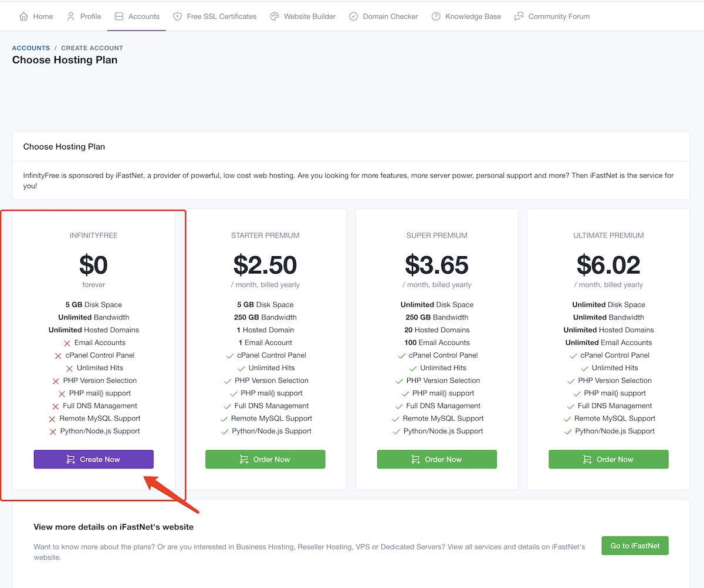Click the Community Forum chat icon
The image size is (704, 588).
[519, 16]
